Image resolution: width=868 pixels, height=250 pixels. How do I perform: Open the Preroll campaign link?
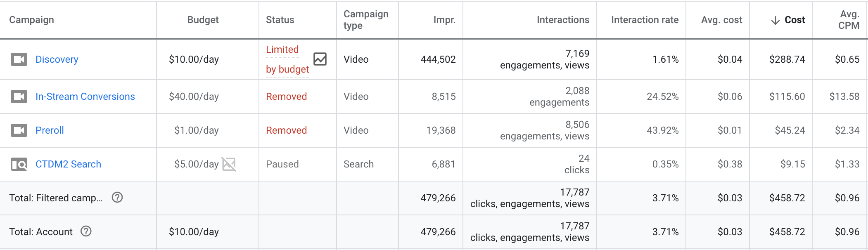[x=50, y=130]
